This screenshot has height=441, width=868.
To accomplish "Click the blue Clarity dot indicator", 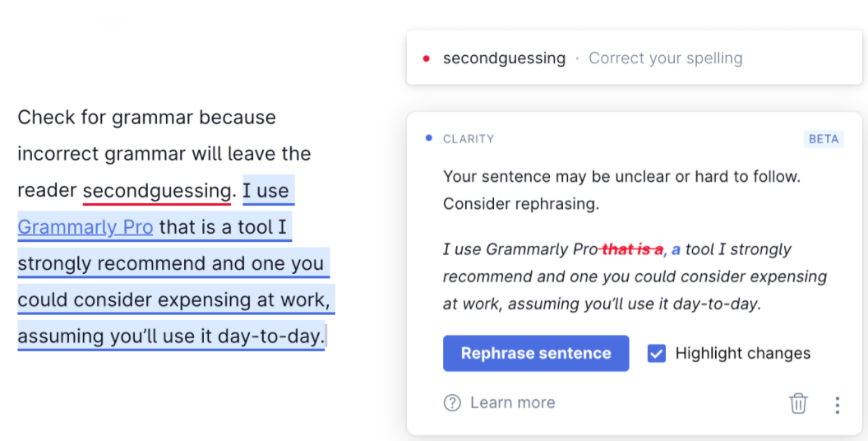I will click(x=429, y=138).
